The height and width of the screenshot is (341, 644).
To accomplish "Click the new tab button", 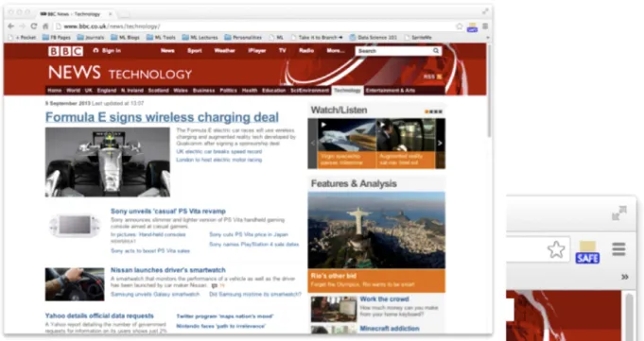I will [x=124, y=14].
